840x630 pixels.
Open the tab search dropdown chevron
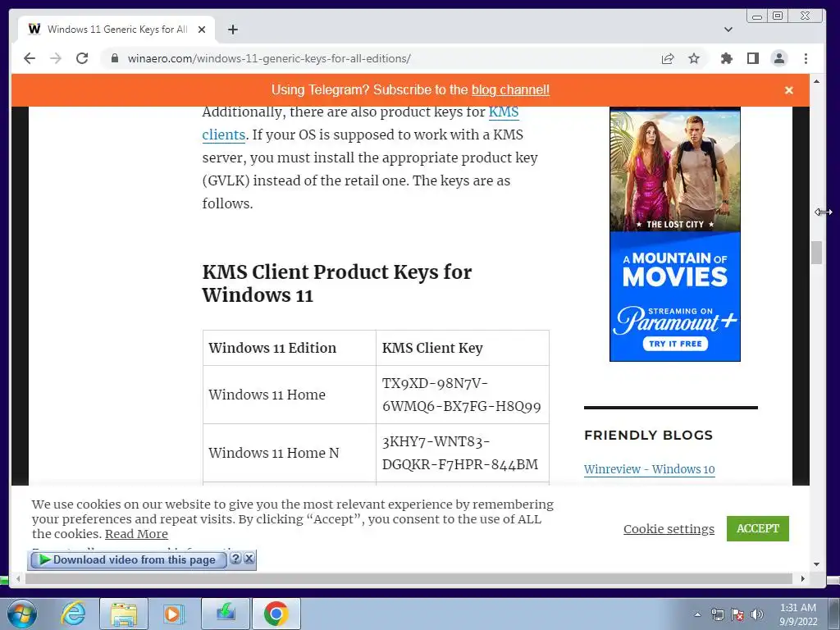coord(728,30)
